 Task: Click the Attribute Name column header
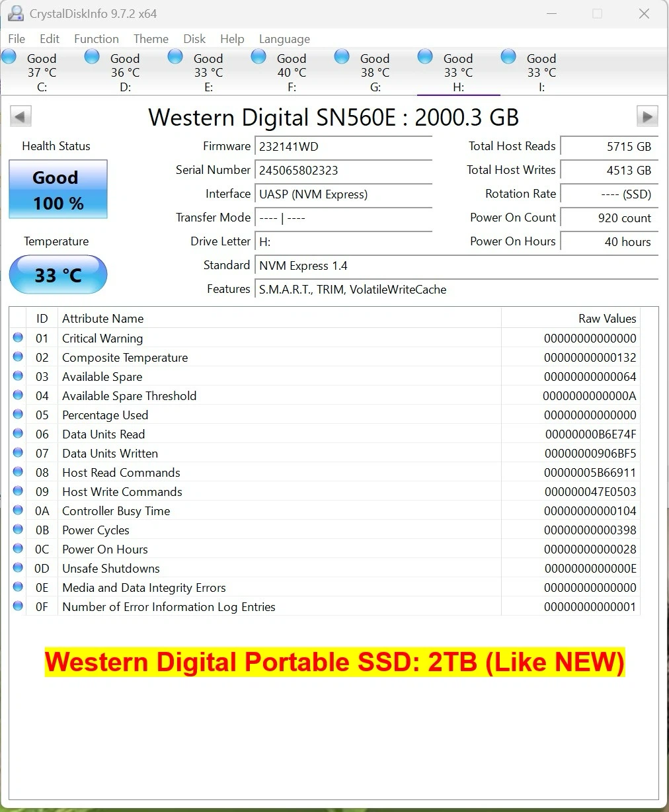click(x=280, y=318)
